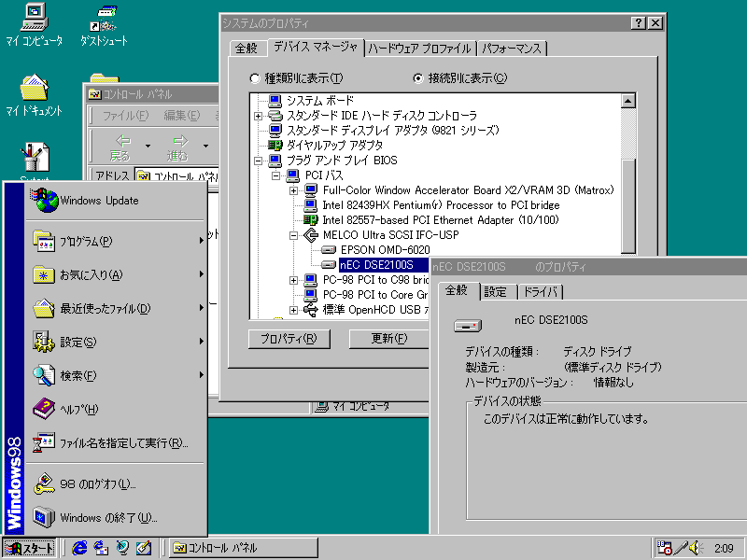Click Windows の終了 to shut down

pyautogui.click(x=108, y=517)
